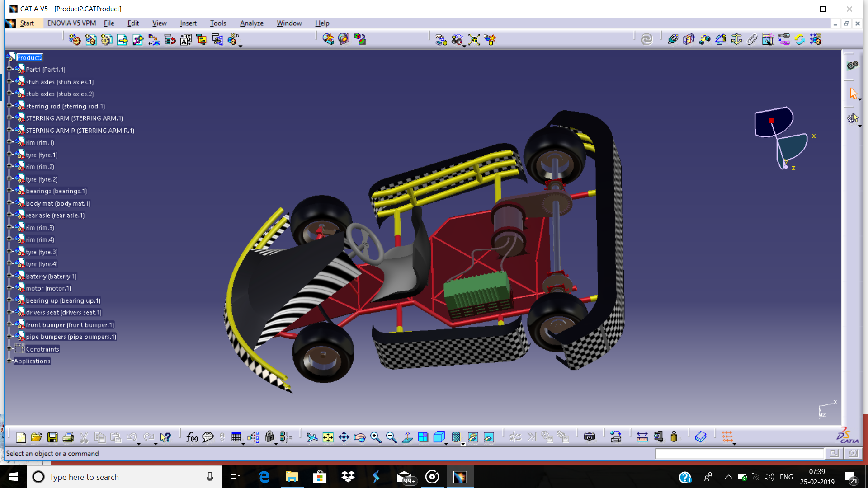The image size is (868, 488).
Task: Expand the Part1 (Part1.1) tree node
Action: coord(9,69)
